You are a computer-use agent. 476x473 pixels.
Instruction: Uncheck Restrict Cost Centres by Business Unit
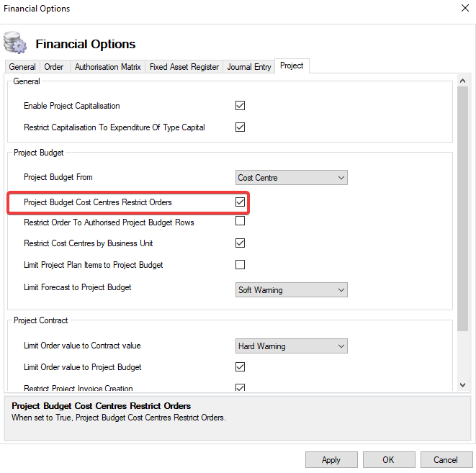(x=241, y=243)
